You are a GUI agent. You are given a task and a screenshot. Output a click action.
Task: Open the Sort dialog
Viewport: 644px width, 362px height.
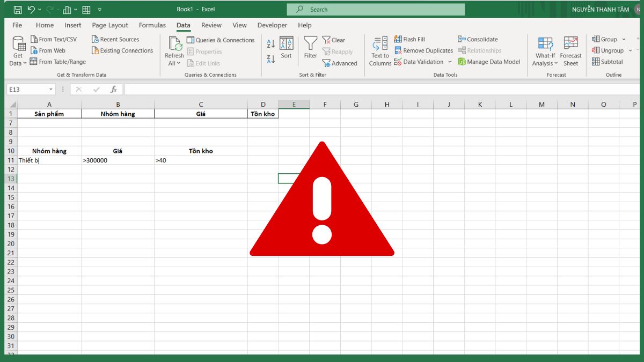pyautogui.click(x=287, y=48)
